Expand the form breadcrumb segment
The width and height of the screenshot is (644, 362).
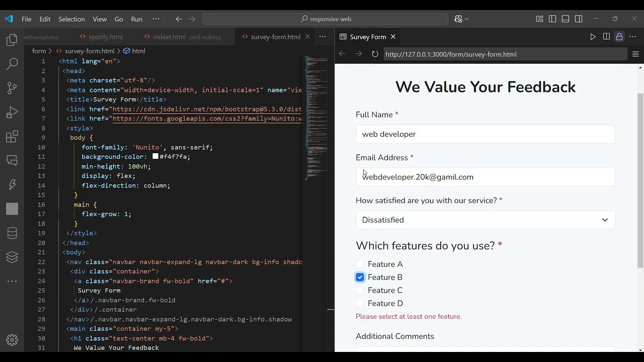click(39, 51)
